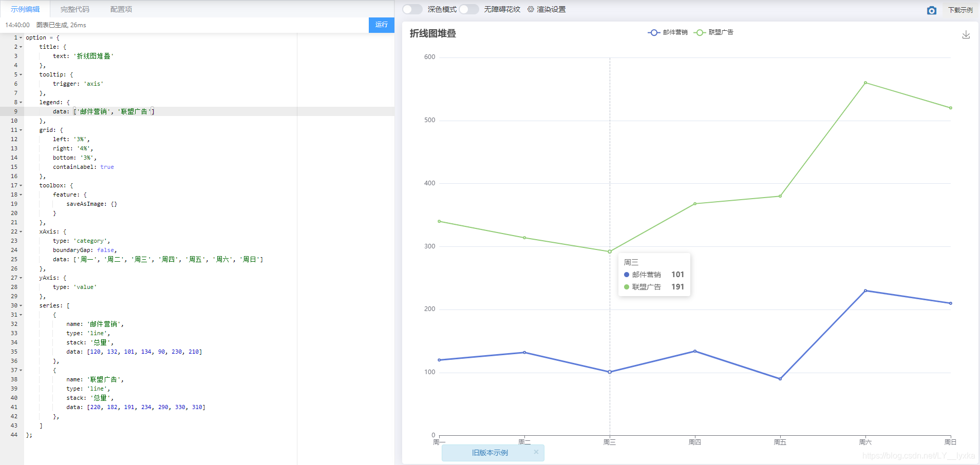Collapse the tooltip code block
Image resolution: width=980 pixels, height=465 pixels.
click(x=21, y=74)
